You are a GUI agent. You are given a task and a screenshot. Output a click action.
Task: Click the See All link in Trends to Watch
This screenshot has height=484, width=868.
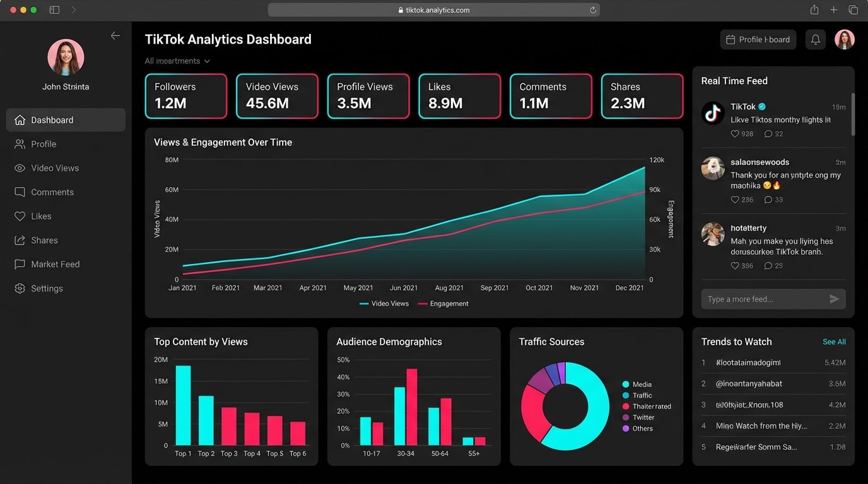coord(834,342)
